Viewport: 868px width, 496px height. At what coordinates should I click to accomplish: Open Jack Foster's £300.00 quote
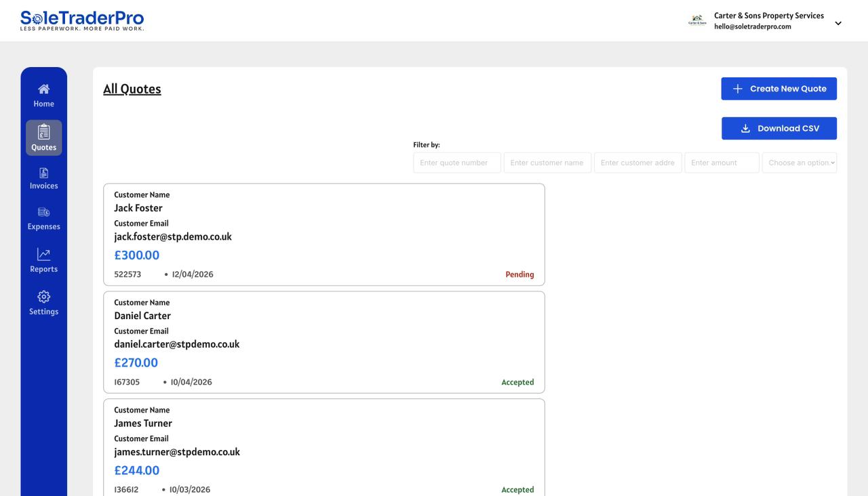point(323,234)
